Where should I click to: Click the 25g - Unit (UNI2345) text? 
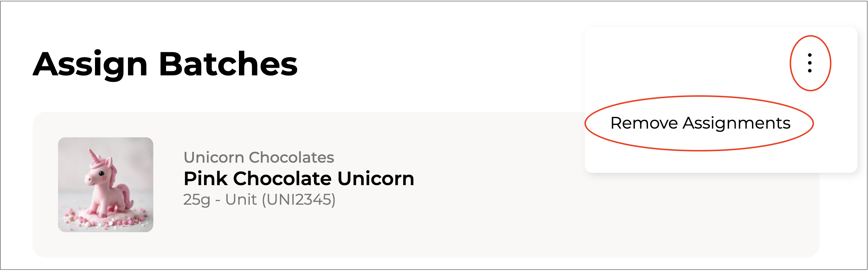[x=259, y=200]
